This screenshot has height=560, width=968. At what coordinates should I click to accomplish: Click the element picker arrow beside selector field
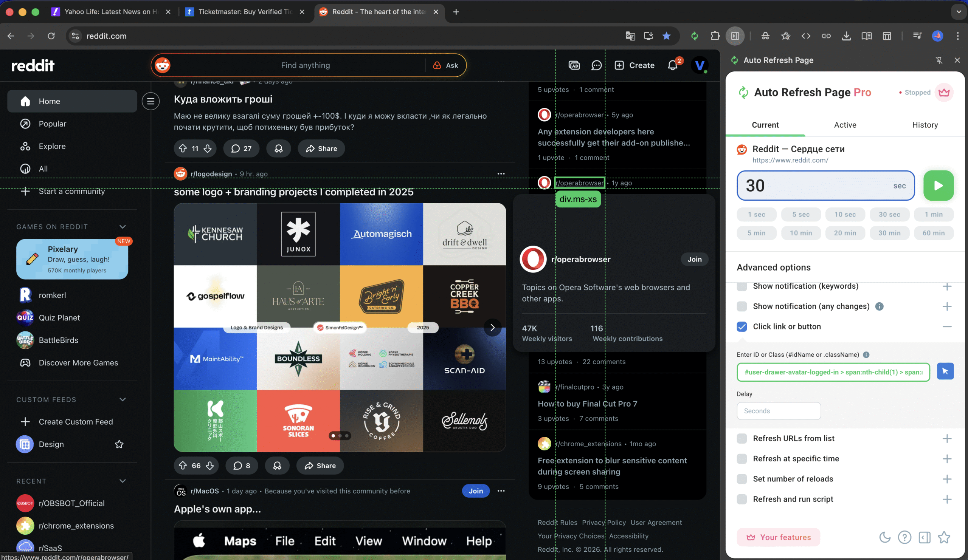pyautogui.click(x=946, y=371)
